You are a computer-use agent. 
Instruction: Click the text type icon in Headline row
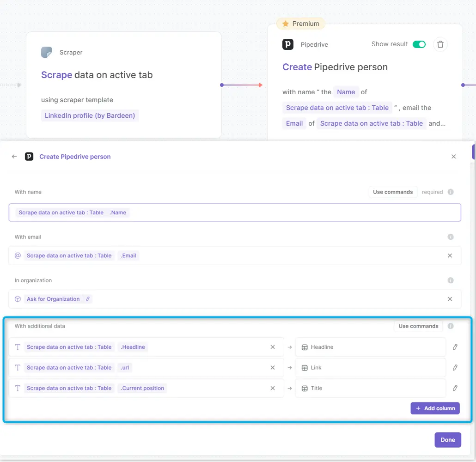(x=18, y=347)
